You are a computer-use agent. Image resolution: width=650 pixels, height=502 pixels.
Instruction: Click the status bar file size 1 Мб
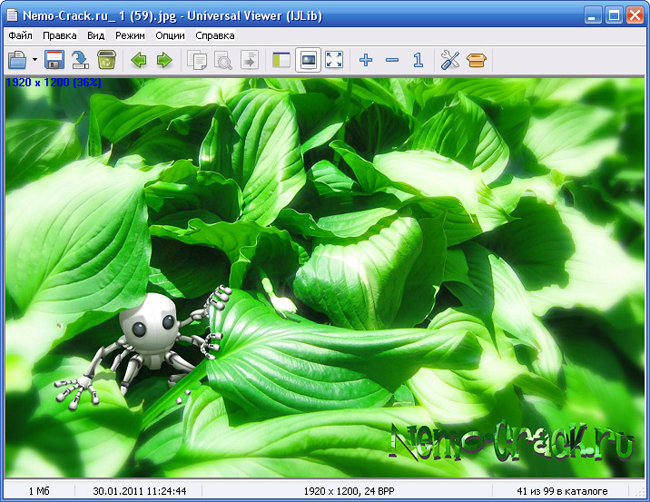point(39,491)
